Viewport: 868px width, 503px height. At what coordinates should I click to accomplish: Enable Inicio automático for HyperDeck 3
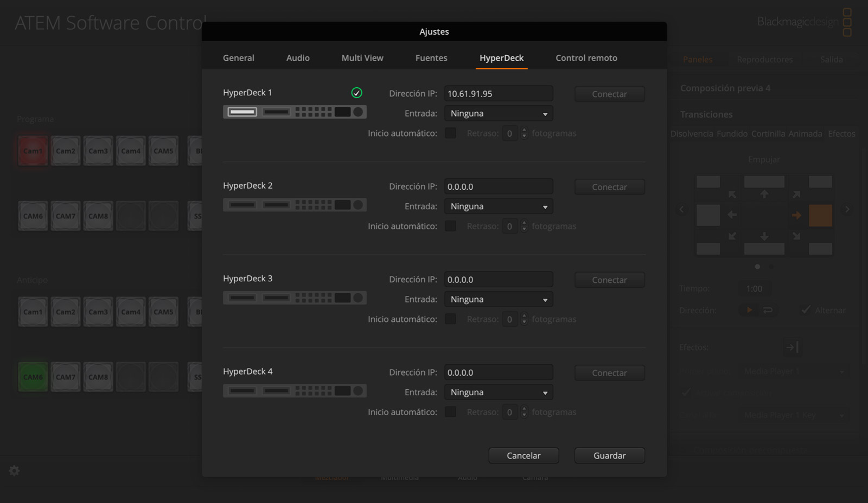(450, 319)
